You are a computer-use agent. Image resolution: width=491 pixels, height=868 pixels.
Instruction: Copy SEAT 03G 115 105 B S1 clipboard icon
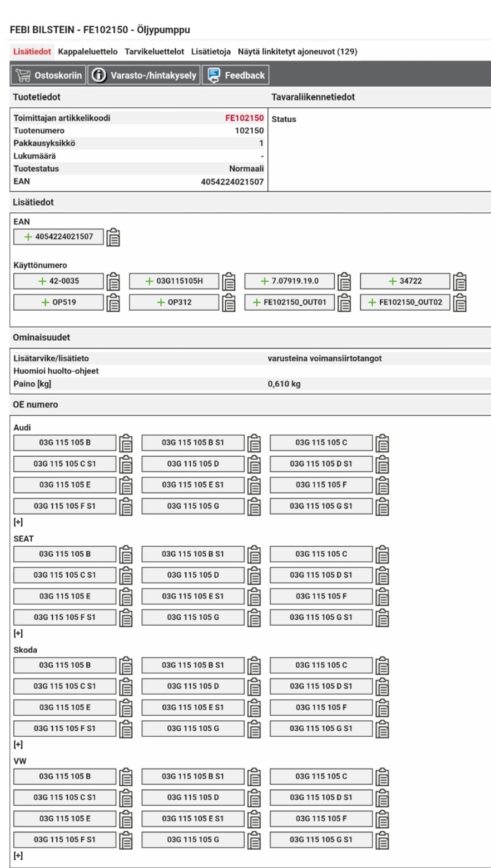(x=254, y=555)
